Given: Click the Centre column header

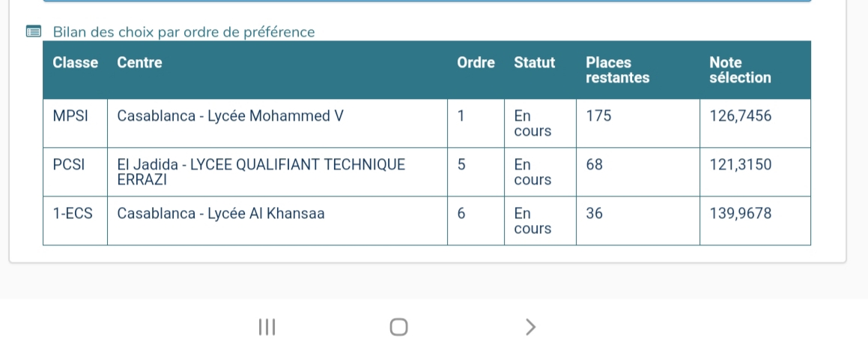Looking at the screenshot, I should tap(139, 62).
